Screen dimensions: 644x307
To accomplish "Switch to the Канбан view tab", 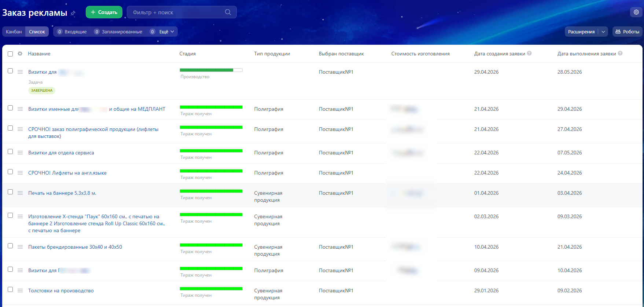I will pos(14,32).
